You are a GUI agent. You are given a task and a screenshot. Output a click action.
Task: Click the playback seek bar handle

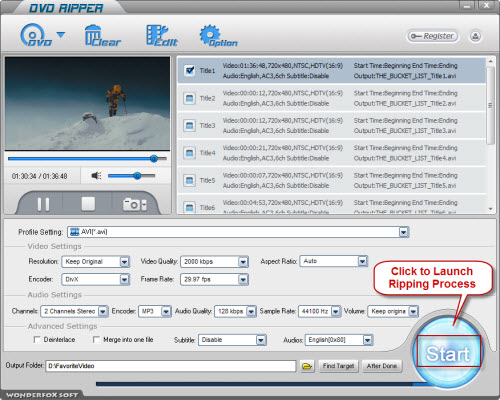(x=154, y=159)
